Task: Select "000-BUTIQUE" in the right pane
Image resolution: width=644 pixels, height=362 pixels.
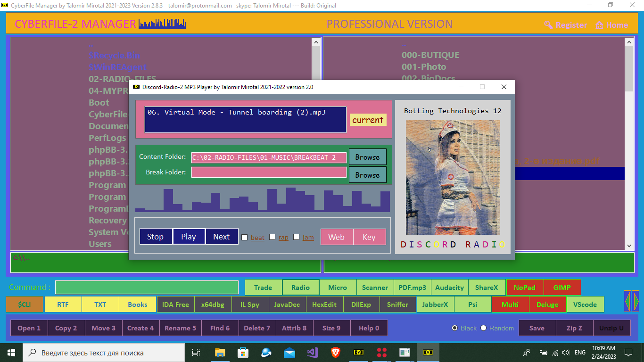Action: click(430, 55)
